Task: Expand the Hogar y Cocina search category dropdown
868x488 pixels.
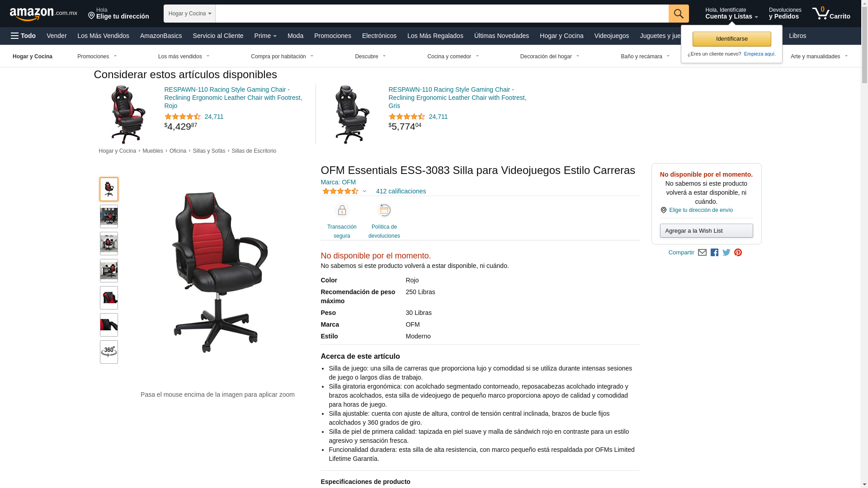Action: coord(189,14)
